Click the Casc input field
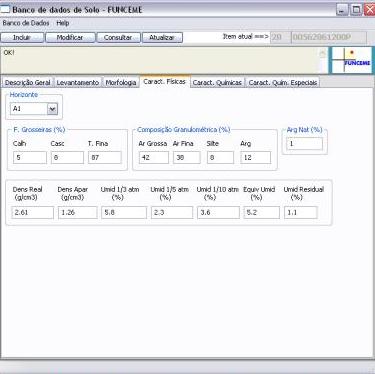This screenshot has width=375, height=374. click(67, 157)
